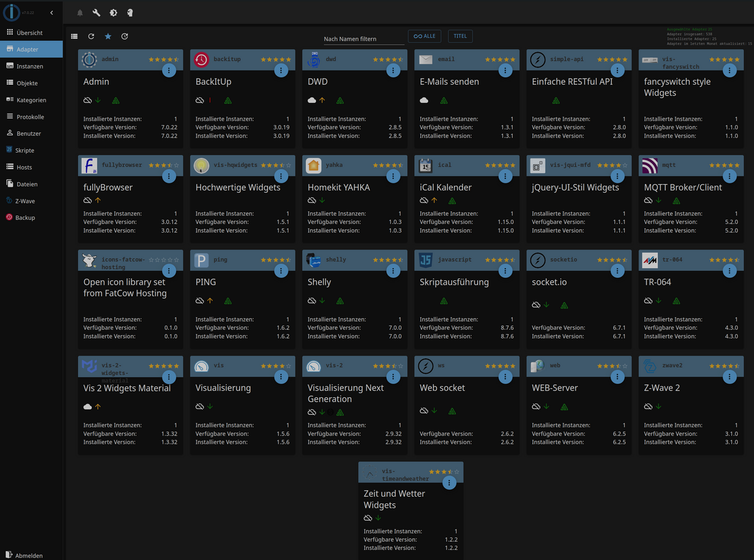The height and width of the screenshot is (560, 754).
Task: Click the admin card star rating
Action: point(164,59)
